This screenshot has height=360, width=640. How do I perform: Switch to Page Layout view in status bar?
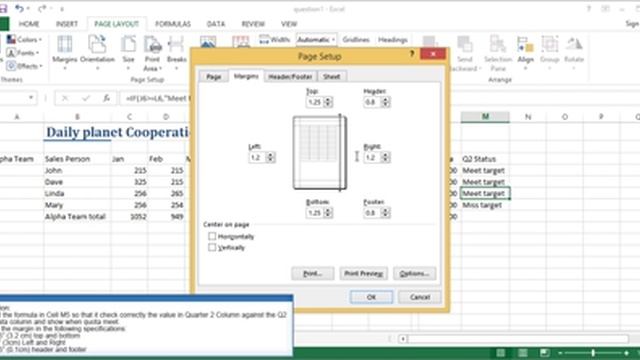[523, 353]
